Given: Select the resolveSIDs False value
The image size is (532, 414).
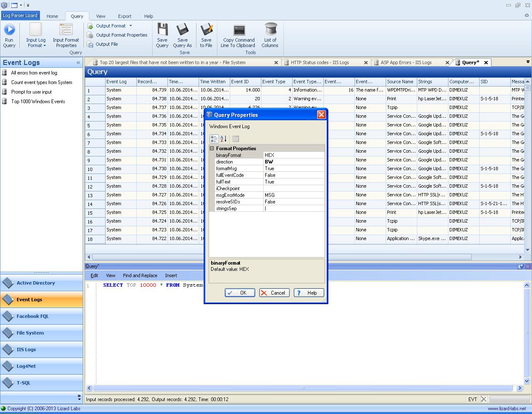Looking at the screenshot, I should (293, 202).
